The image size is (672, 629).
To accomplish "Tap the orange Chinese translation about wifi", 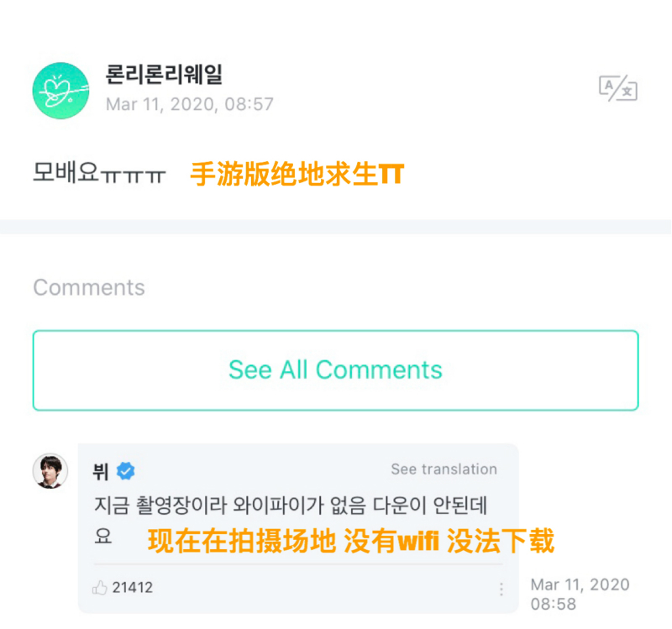I will click(x=351, y=542).
